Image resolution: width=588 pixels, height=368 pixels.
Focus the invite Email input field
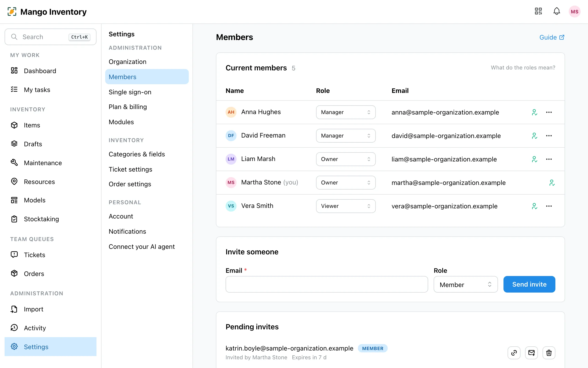pyautogui.click(x=327, y=284)
